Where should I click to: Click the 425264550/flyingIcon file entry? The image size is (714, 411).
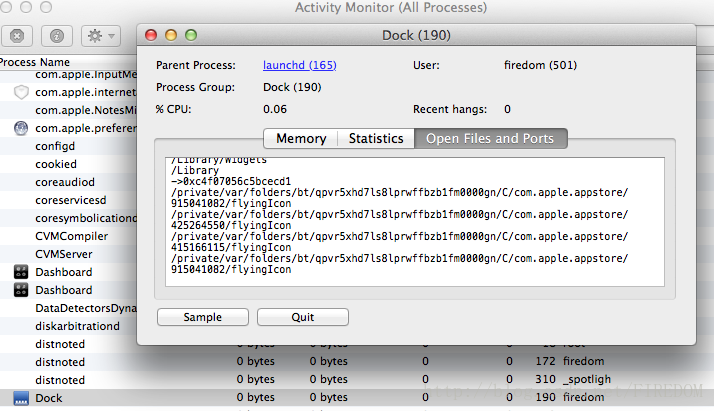point(231,226)
